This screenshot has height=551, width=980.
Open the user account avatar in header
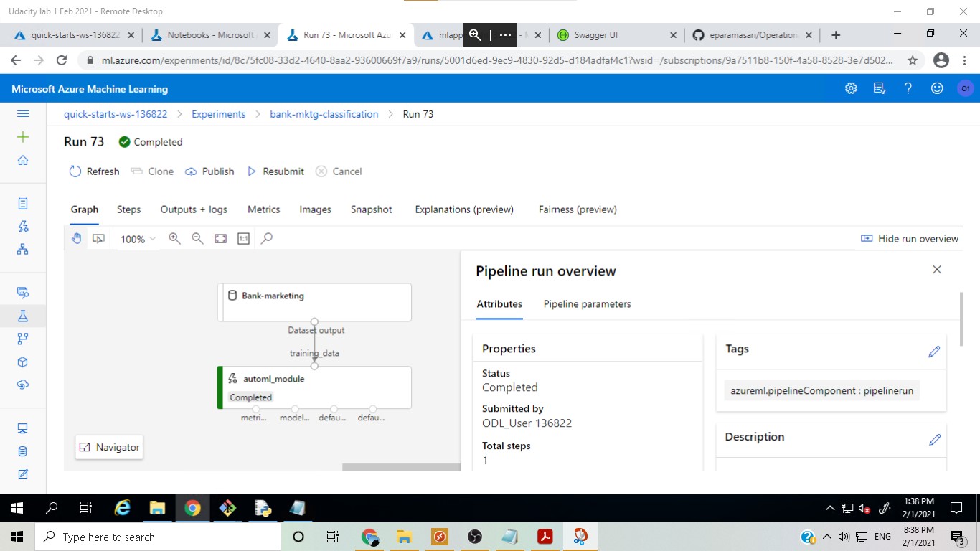965,88
